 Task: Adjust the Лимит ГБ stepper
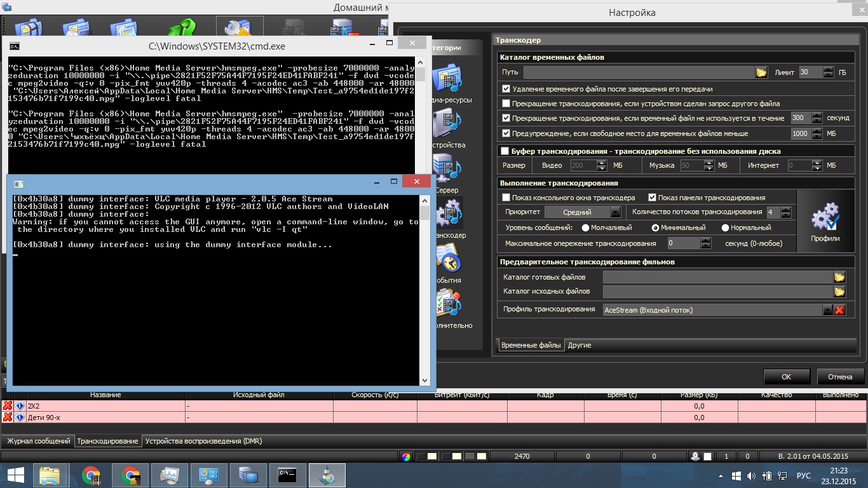pos(828,72)
